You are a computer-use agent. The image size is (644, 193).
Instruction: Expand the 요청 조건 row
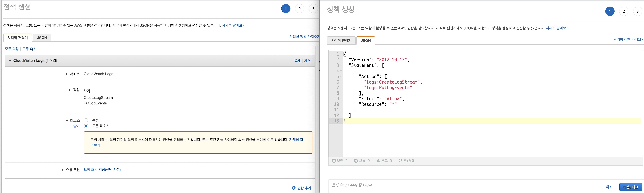[x=62, y=170]
